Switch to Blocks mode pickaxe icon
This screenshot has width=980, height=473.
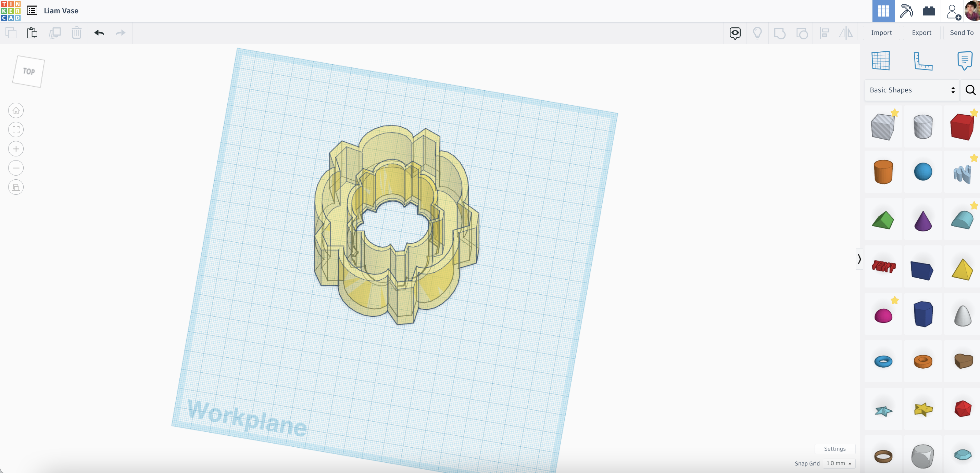pos(906,11)
